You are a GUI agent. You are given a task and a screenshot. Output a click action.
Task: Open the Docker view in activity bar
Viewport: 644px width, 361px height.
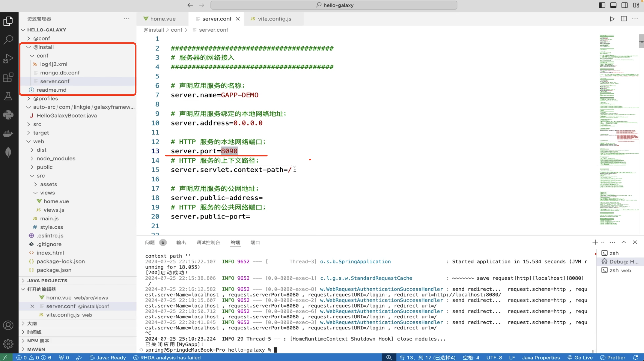pos(8,133)
